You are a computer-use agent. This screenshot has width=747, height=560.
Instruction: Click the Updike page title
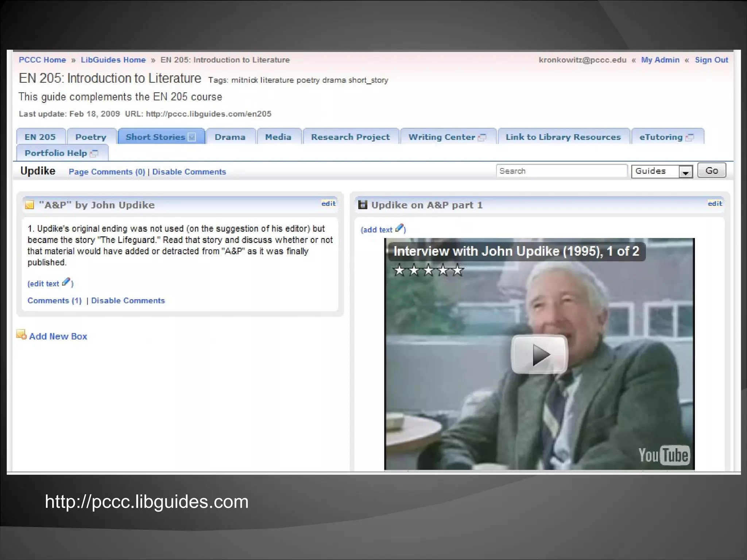(x=38, y=171)
